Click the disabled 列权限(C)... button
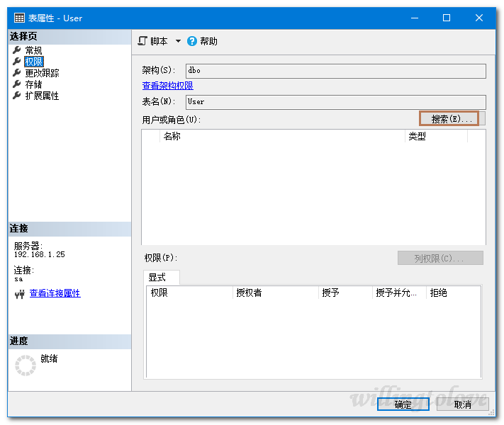Viewport: 504px width, 425px height. (x=440, y=258)
